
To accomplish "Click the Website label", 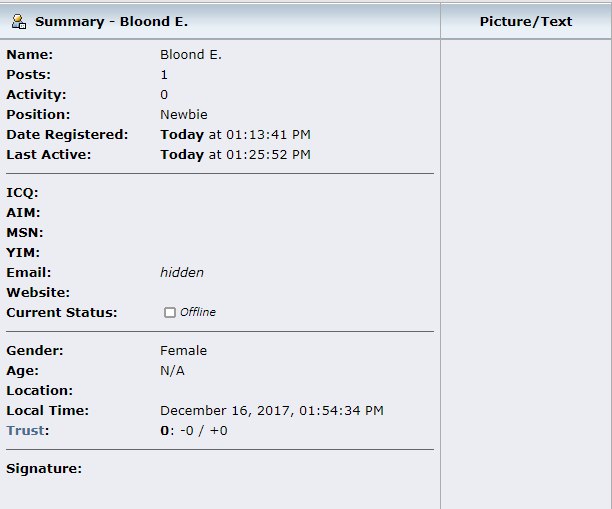I will point(38,292).
